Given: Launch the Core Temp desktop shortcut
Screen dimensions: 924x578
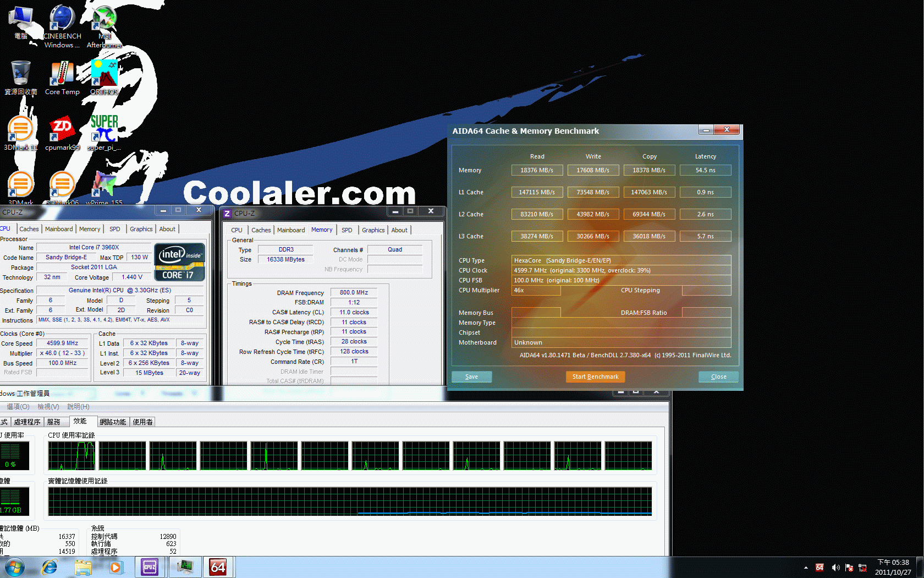Looking at the screenshot, I should pyautogui.click(x=62, y=78).
